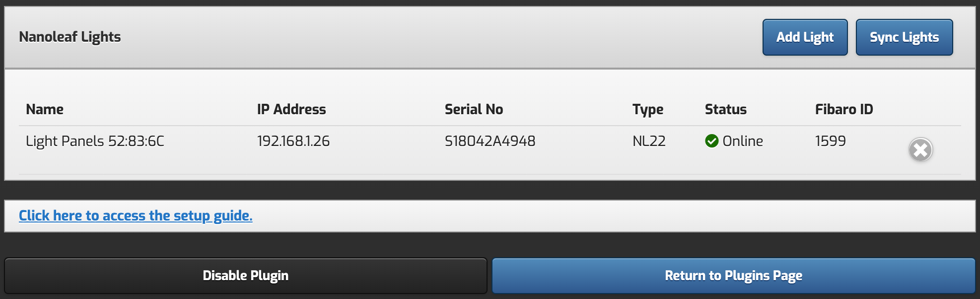Click the Name column header

(45, 109)
